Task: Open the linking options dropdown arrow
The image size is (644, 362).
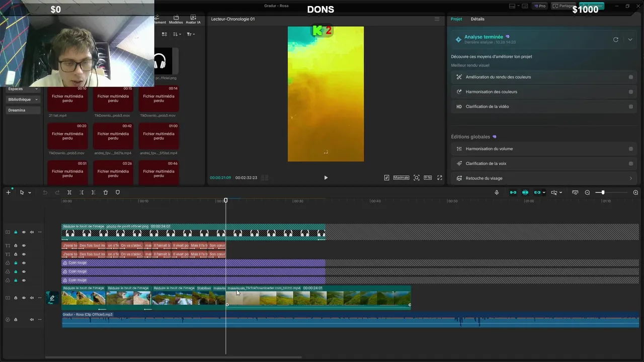Action: click(544, 193)
